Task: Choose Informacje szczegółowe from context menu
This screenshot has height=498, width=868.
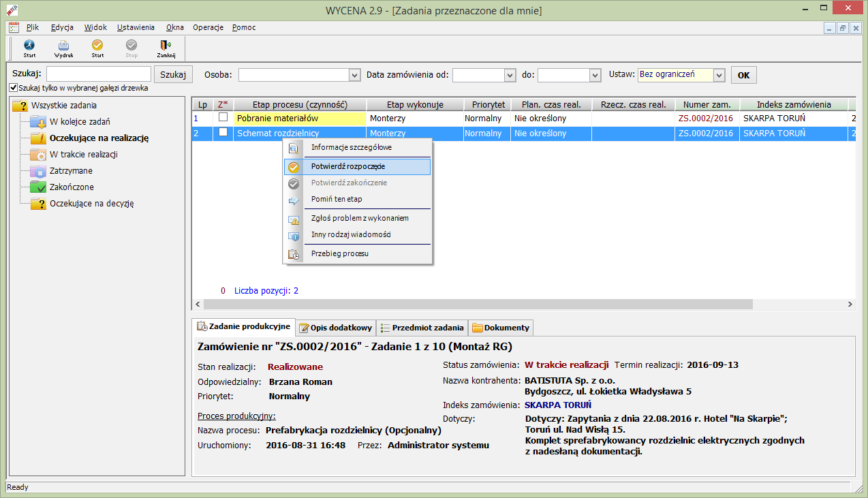Action: (x=358, y=147)
